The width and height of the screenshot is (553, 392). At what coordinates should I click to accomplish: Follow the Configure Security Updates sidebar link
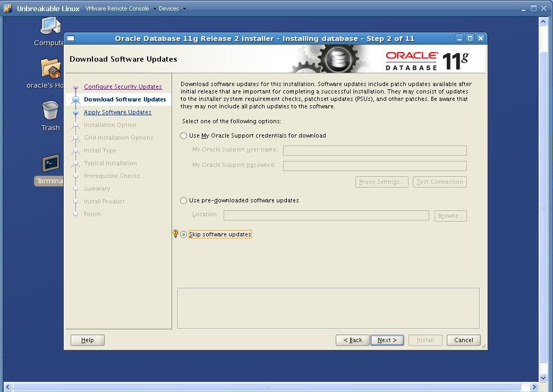(x=123, y=86)
